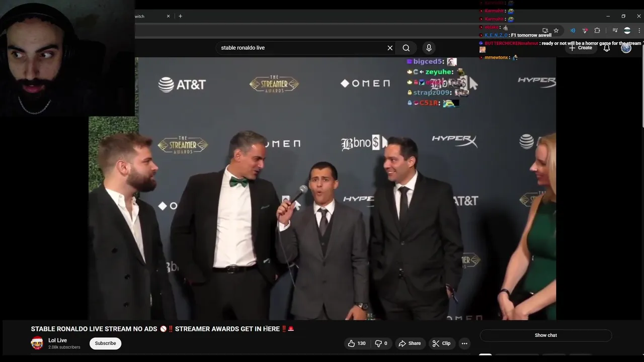Dislike the video with thumbs down
This screenshot has height=362, width=644.
click(381, 343)
